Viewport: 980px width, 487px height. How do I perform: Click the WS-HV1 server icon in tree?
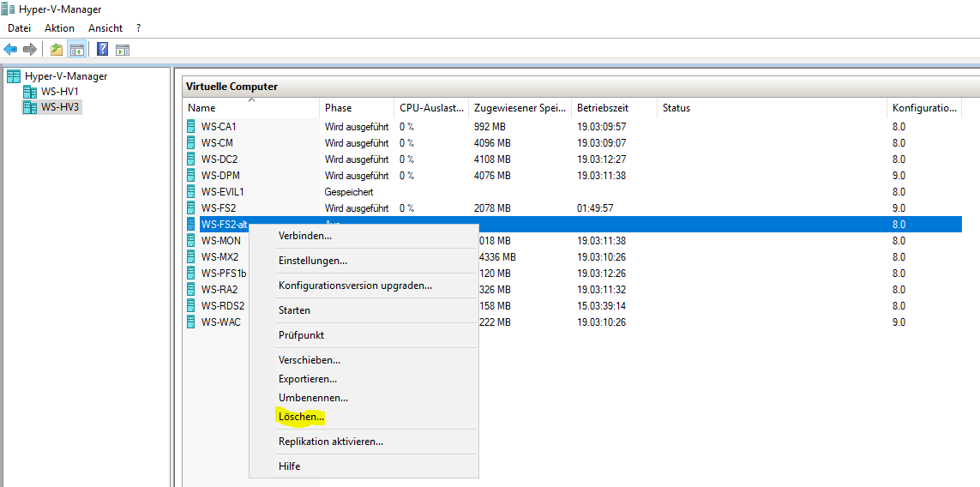[30, 92]
